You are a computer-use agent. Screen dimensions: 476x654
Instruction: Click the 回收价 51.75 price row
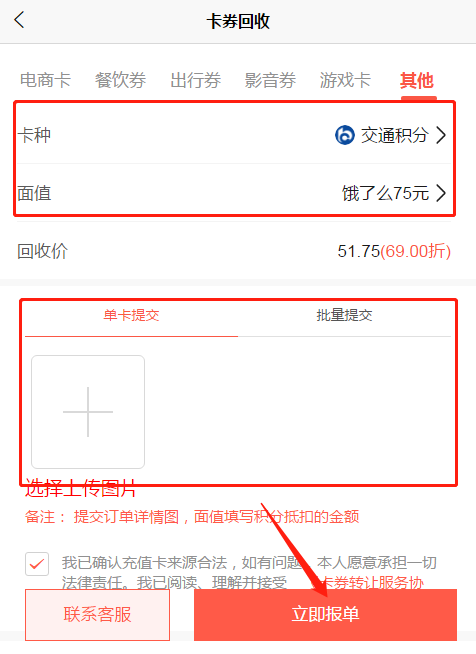point(234,251)
